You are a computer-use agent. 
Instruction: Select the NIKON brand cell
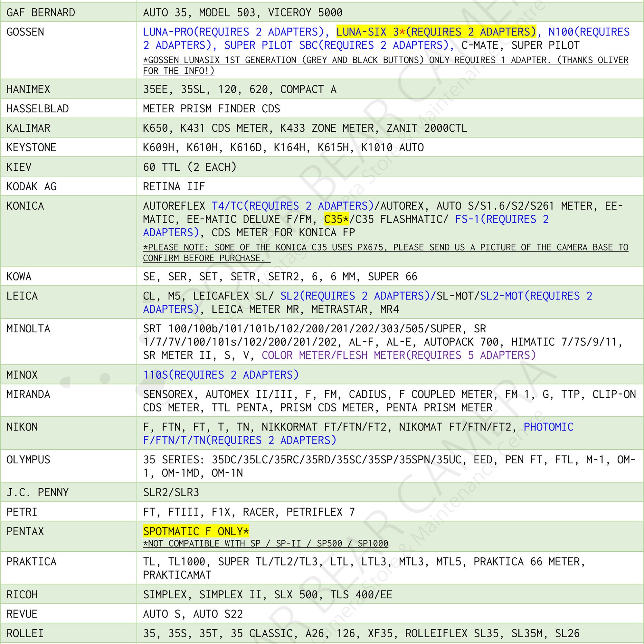pos(68,433)
